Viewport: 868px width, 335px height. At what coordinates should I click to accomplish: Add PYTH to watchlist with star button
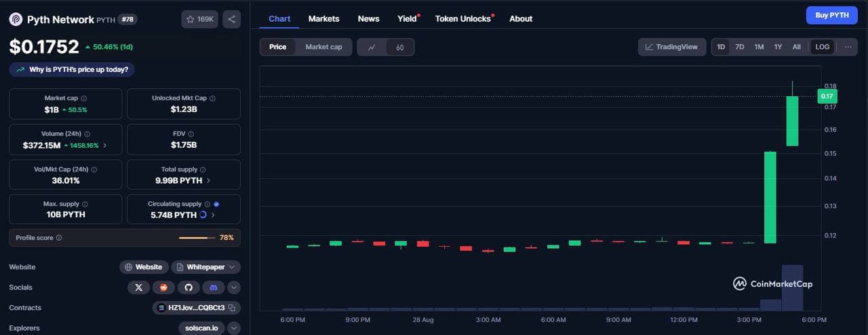coord(199,19)
